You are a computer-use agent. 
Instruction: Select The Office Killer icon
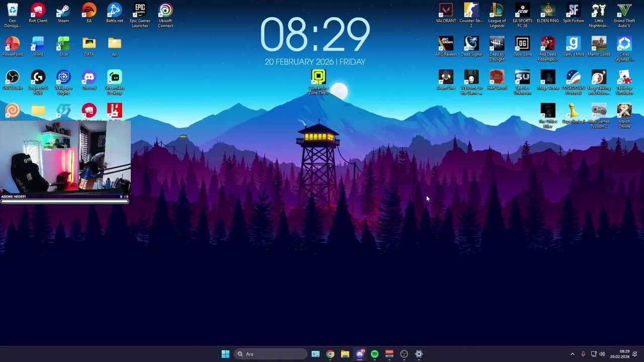(x=548, y=116)
